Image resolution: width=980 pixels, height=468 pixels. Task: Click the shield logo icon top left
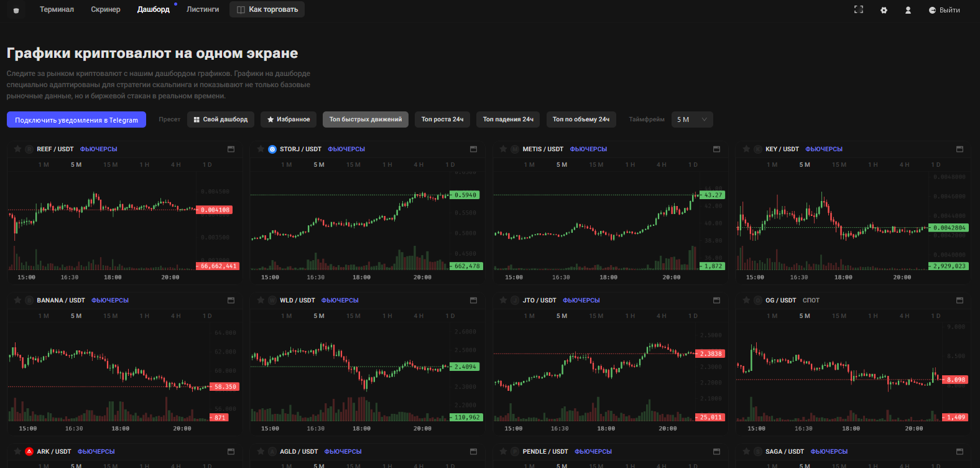16,10
